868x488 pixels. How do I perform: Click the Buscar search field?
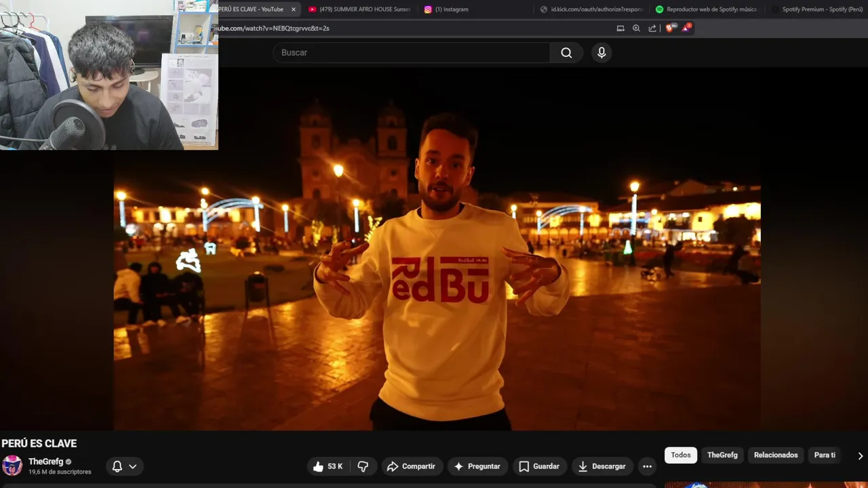pyautogui.click(x=412, y=53)
